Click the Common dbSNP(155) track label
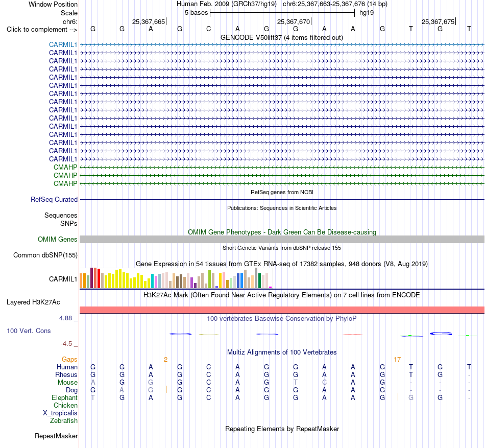 (45, 255)
